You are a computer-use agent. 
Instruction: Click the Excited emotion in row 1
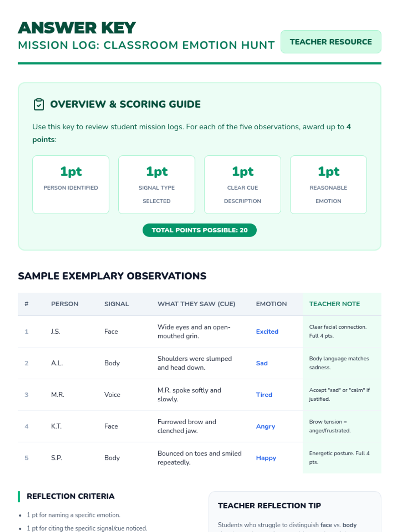[267, 332]
